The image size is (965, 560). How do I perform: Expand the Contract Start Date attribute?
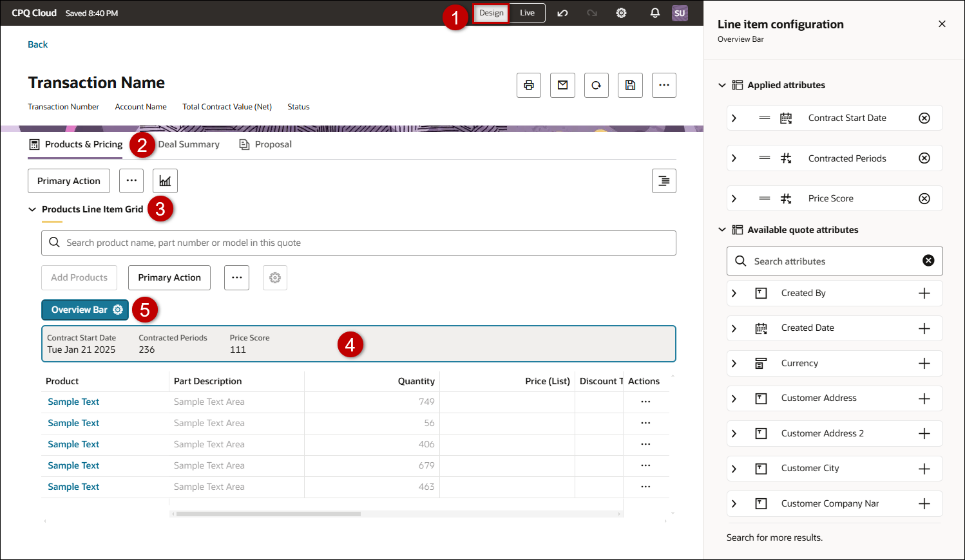click(x=734, y=118)
